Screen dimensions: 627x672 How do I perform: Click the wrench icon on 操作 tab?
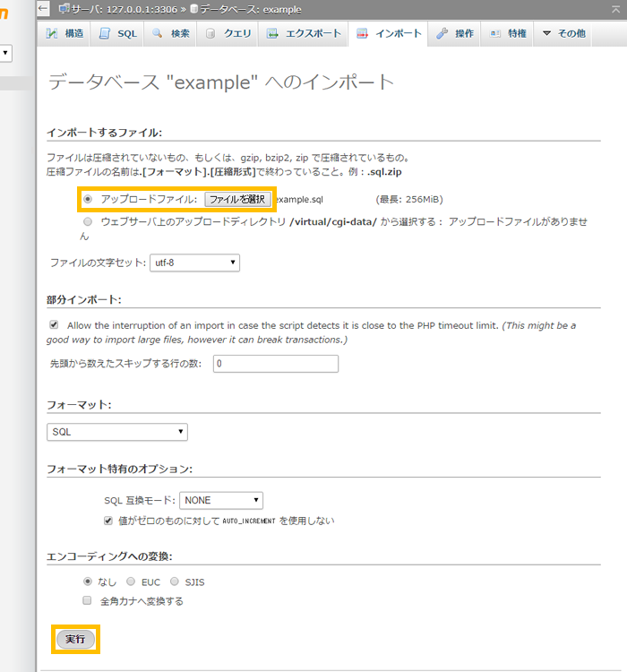pyautogui.click(x=442, y=34)
